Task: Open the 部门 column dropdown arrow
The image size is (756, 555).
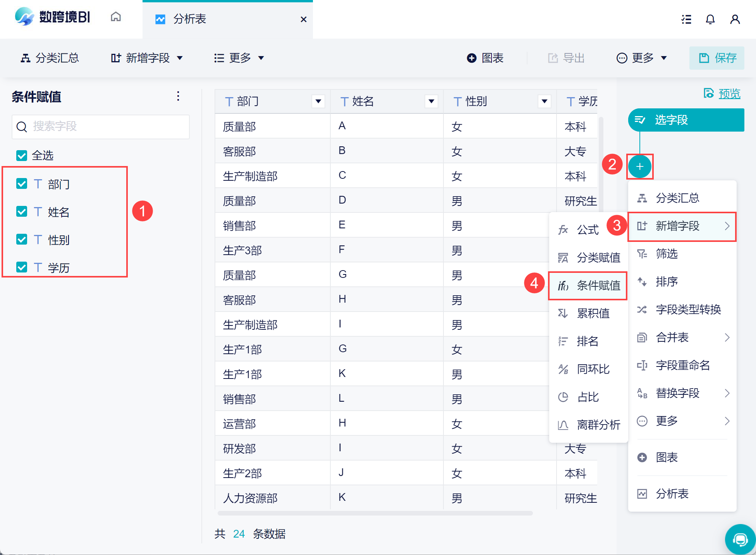Action: 318,101
